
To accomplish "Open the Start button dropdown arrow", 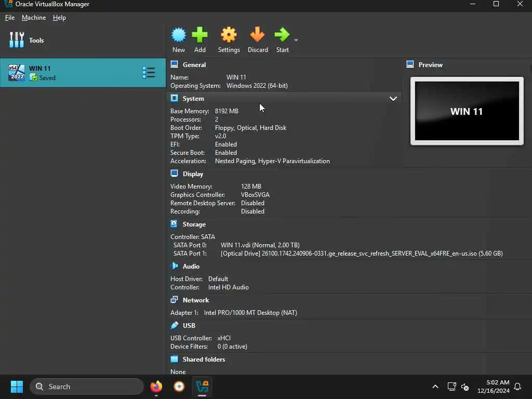I will 296,40.
